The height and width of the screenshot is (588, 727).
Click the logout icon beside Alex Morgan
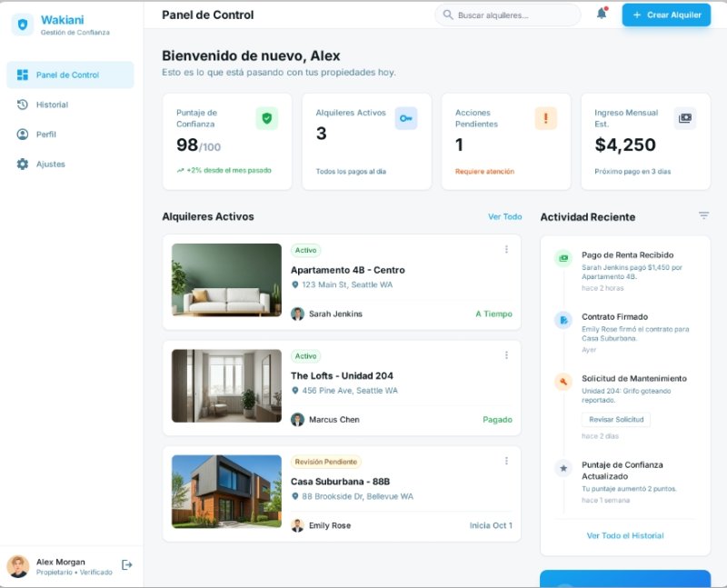(127, 565)
